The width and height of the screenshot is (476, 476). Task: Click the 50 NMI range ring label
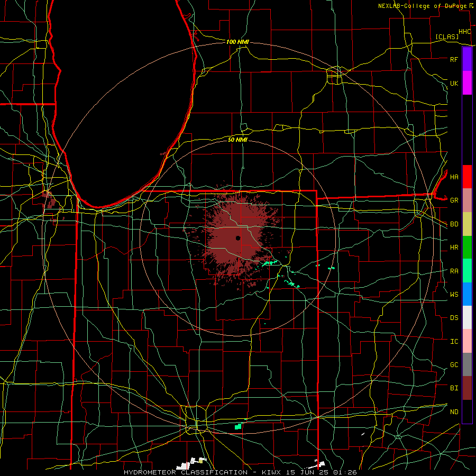[237, 140]
